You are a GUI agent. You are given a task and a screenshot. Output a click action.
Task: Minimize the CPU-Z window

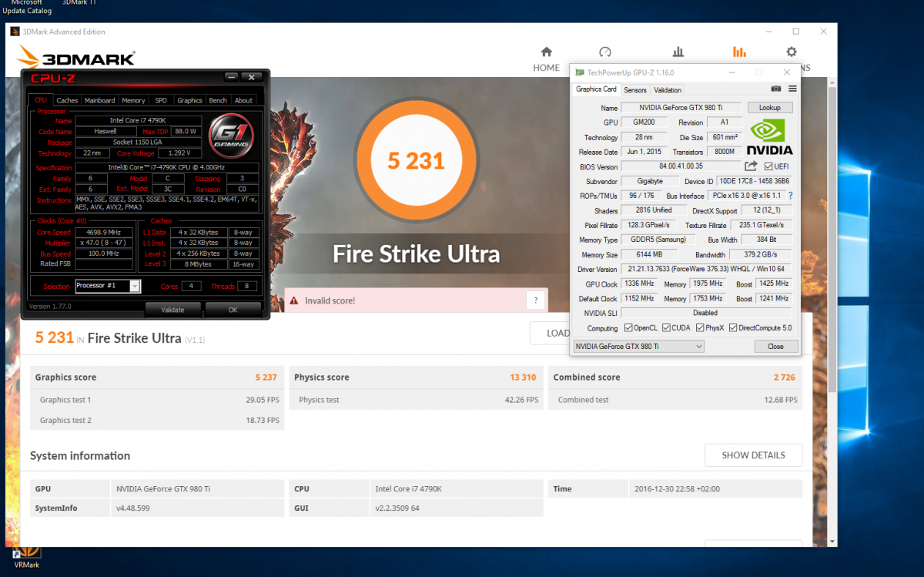click(x=231, y=77)
